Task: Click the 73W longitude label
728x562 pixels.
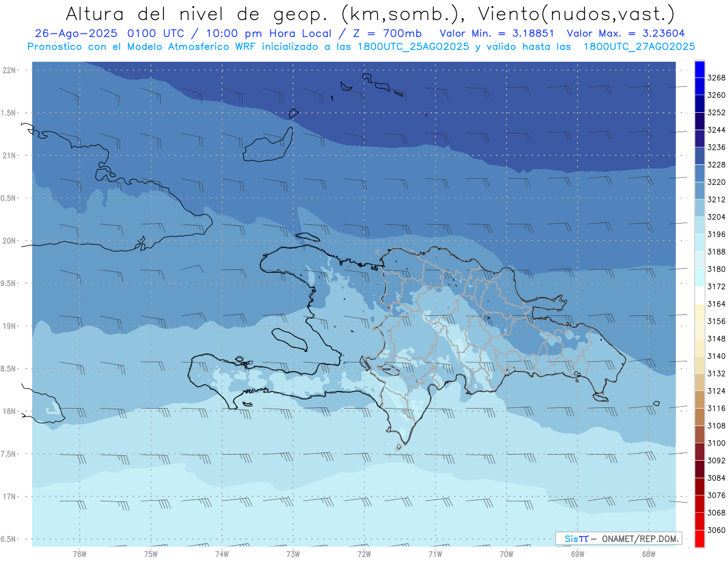Action: [293, 554]
